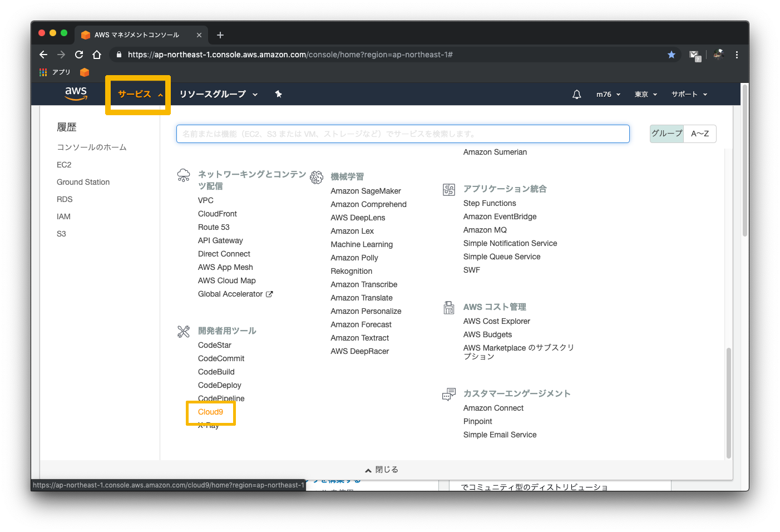Open Amazon SageMaker
The height and width of the screenshot is (532, 780).
click(366, 191)
